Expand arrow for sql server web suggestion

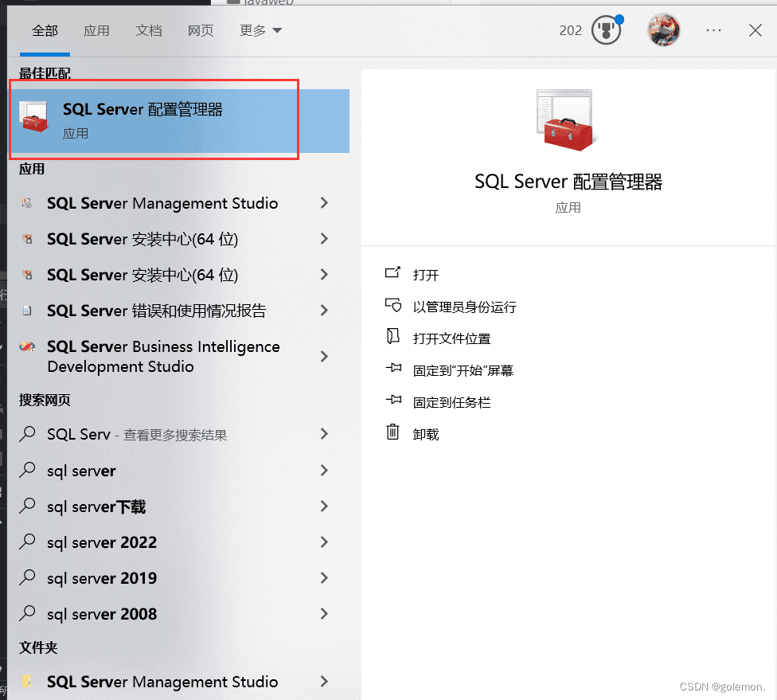click(x=324, y=470)
